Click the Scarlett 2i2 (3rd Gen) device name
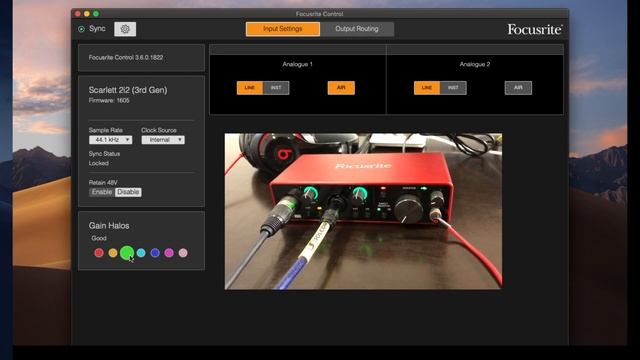Image resolution: width=640 pixels, height=360 pixels. point(128,90)
